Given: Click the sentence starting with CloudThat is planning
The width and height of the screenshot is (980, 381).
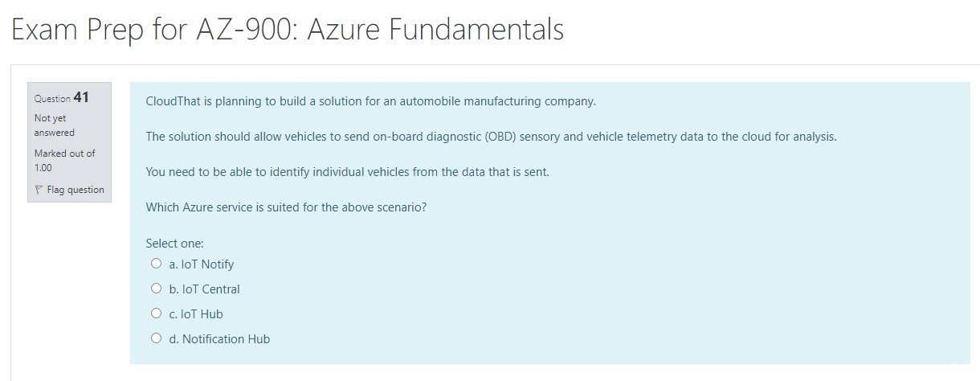Looking at the screenshot, I should click(370, 101).
